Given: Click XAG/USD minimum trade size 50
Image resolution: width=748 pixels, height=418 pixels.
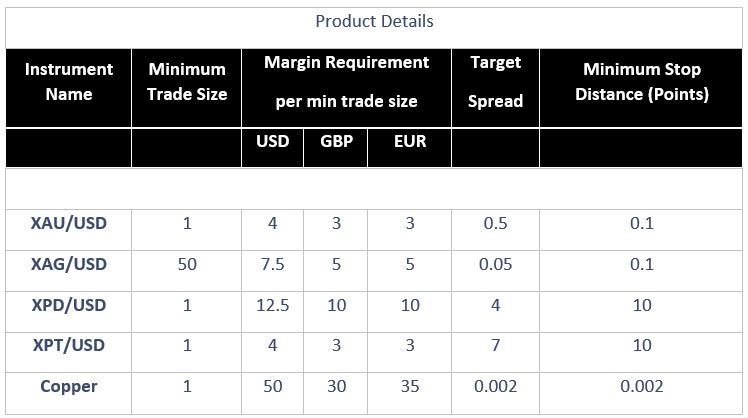Looking at the screenshot, I should coord(187,264).
